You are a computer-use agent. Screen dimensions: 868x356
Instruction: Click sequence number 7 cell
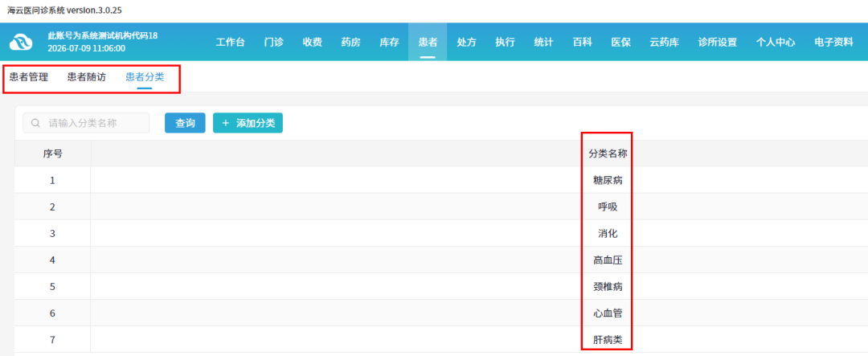pyautogui.click(x=52, y=340)
